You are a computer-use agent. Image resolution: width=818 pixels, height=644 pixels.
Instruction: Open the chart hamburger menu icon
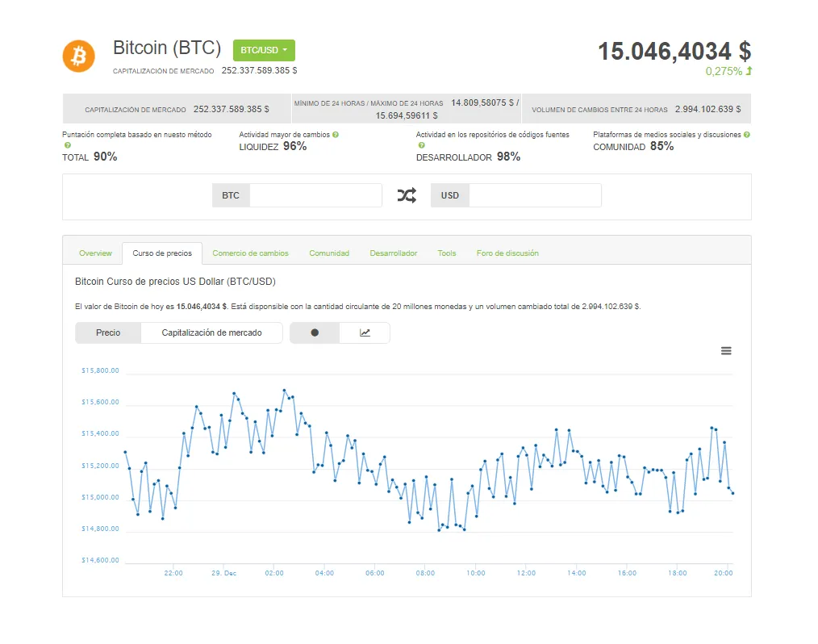point(726,351)
